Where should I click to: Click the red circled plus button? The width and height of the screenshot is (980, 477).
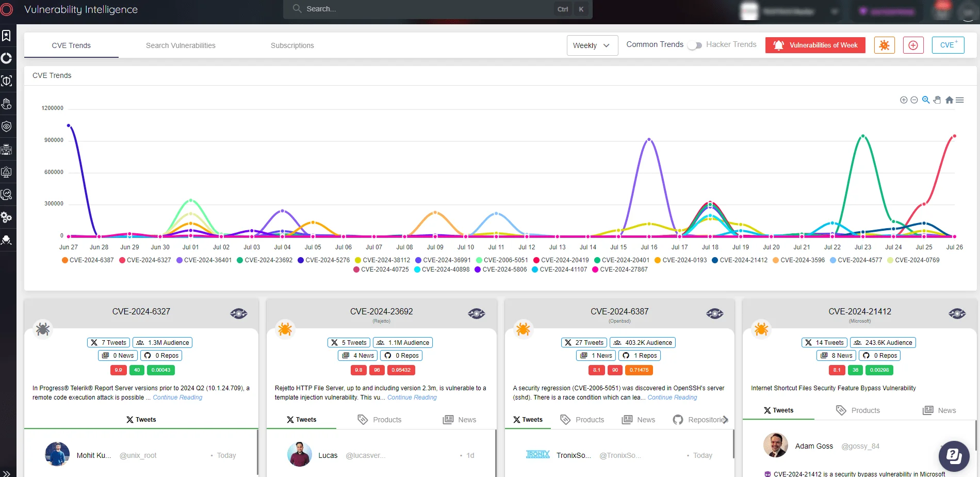[913, 45]
